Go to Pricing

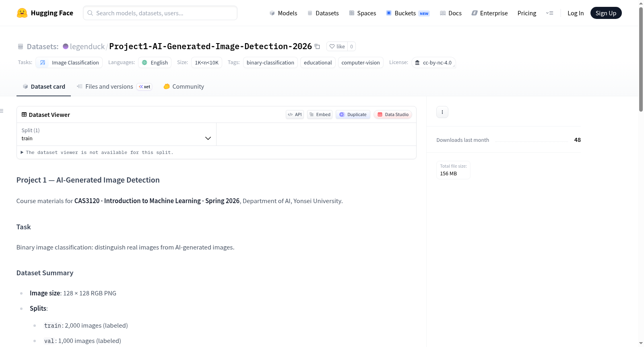click(x=527, y=13)
